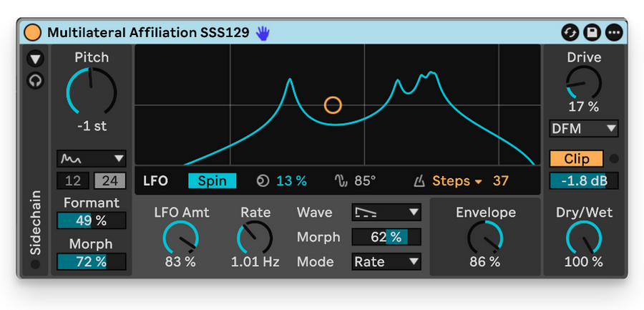Screen dimensions: 644x310
Task: Click the Dry/Wet knob
Action: (x=584, y=238)
